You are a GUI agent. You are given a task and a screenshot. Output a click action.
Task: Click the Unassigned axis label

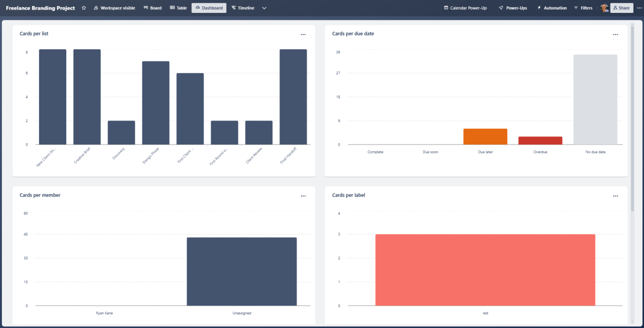[242, 313]
